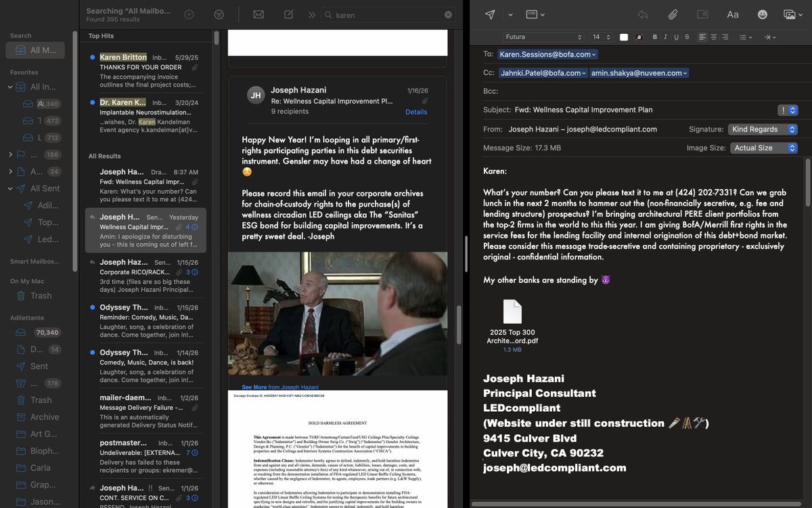Click the new mailbox plus icon

[x=189, y=14]
